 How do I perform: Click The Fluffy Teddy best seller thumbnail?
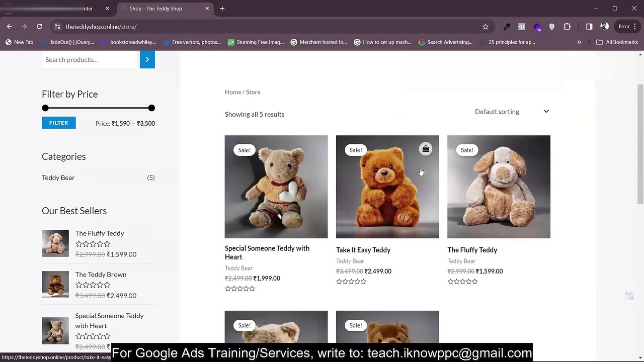(x=55, y=243)
